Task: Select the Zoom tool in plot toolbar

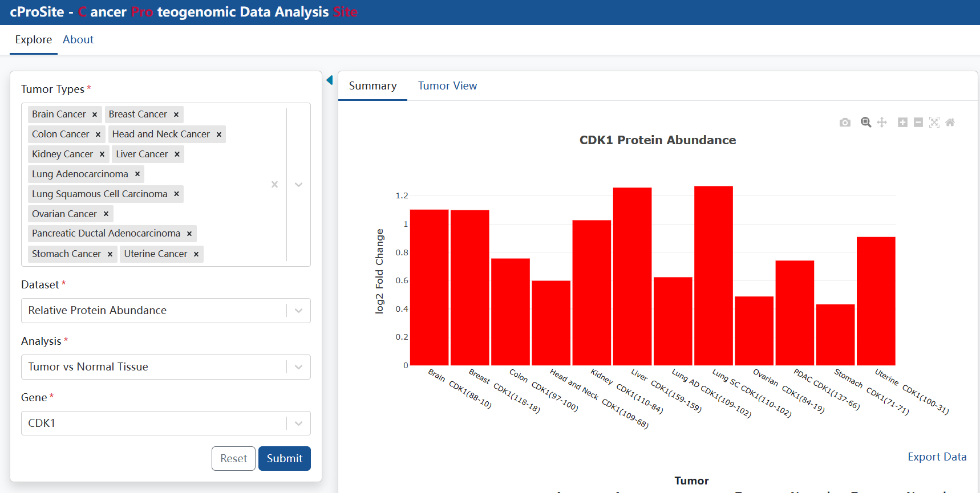Action: 866,123
